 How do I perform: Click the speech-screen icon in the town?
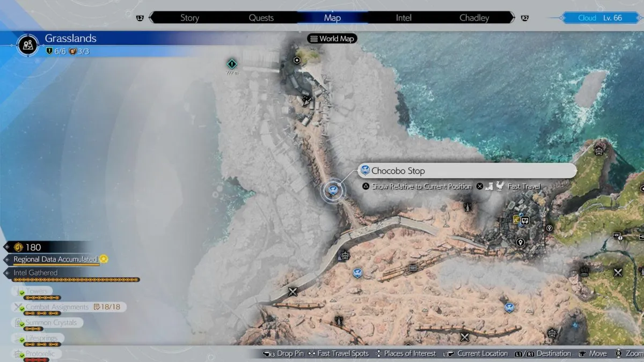pos(525,220)
